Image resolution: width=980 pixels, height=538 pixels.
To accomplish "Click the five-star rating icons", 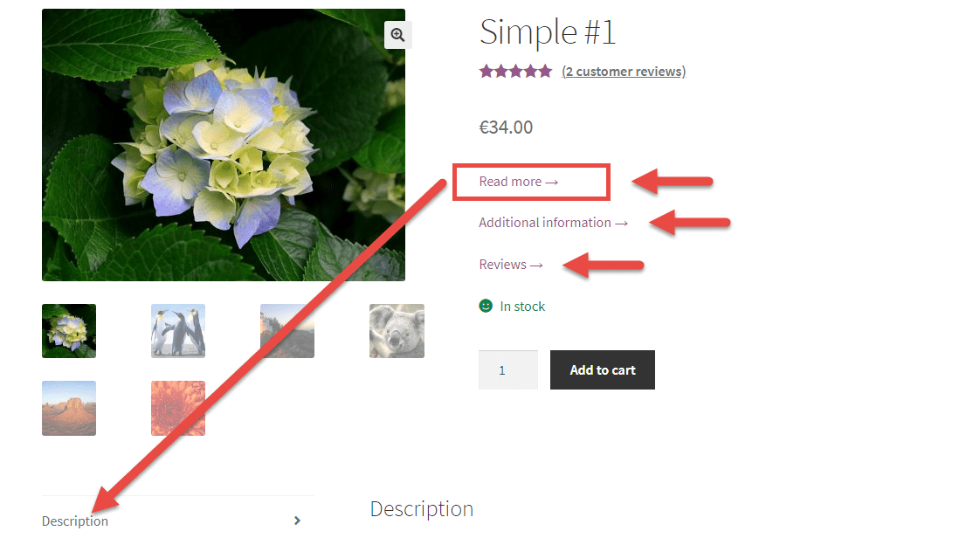I will 515,72.
